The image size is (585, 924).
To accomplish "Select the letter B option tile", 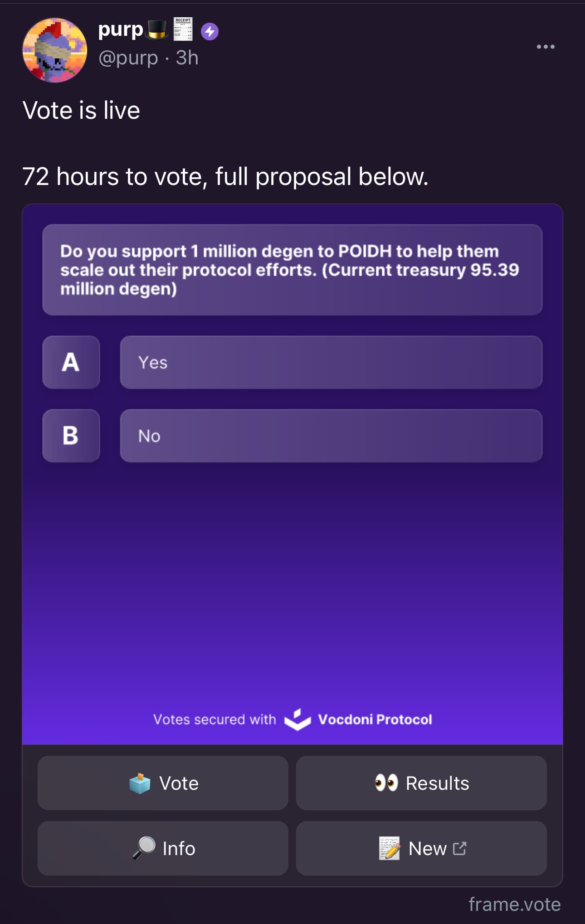I will (x=71, y=436).
